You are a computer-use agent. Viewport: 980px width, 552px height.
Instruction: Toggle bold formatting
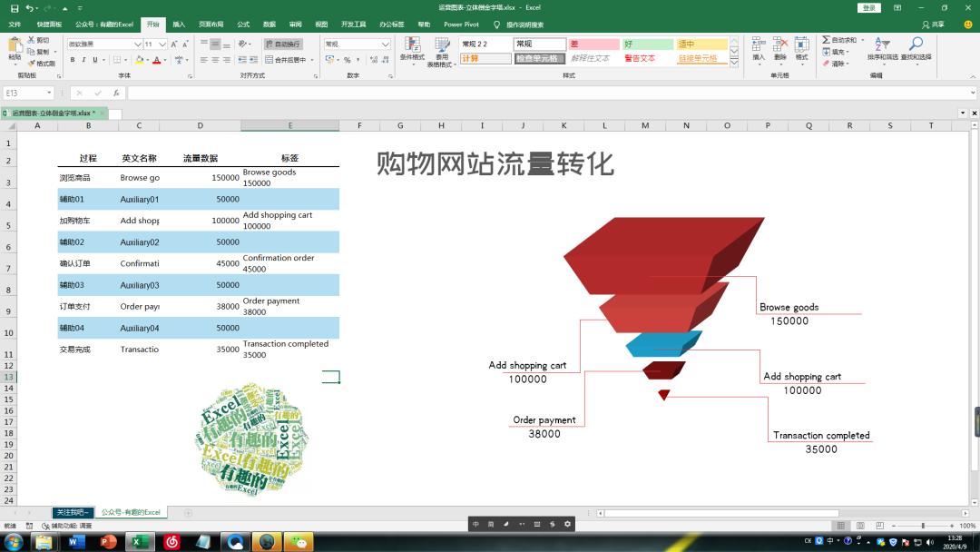[73, 58]
